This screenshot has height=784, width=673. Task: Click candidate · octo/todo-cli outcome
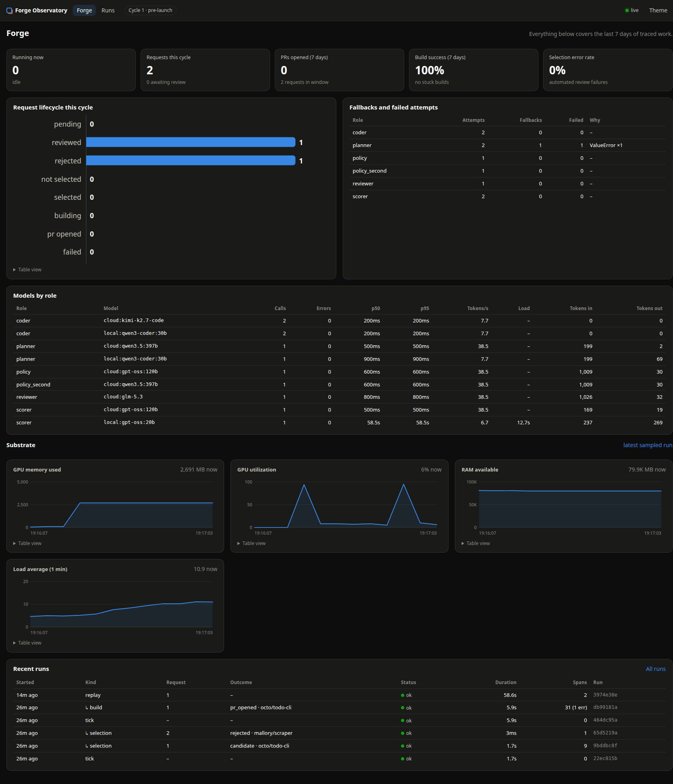coord(260,746)
